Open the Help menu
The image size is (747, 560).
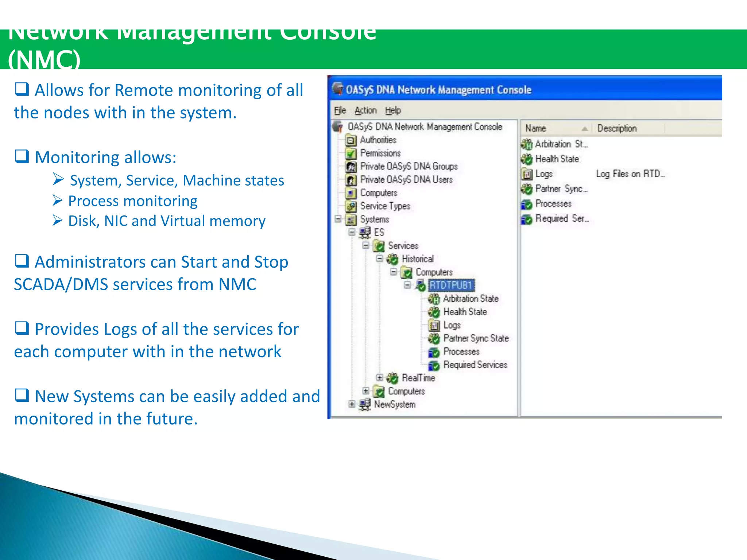[x=393, y=110]
